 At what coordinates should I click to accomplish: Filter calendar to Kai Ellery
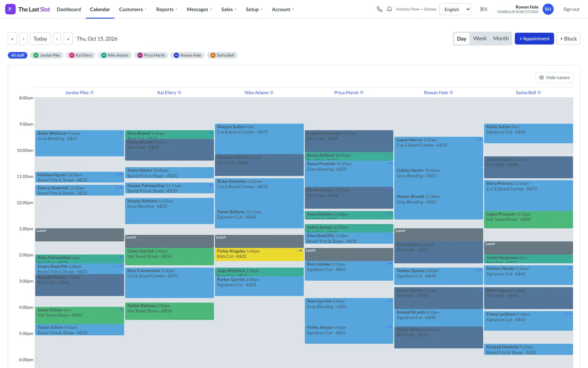click(81, 55)
